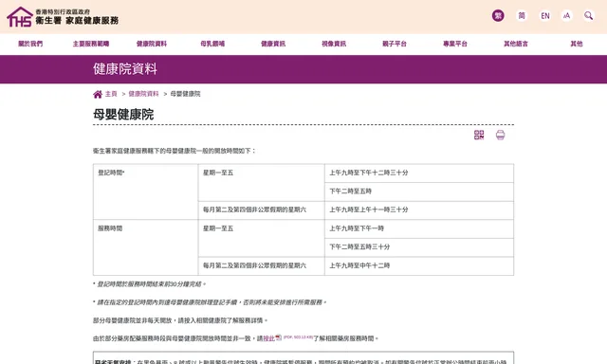This screenshot has width=607, height=364.
Task: Click the 健康院資料 purple banner title
Action: [125, 69]
